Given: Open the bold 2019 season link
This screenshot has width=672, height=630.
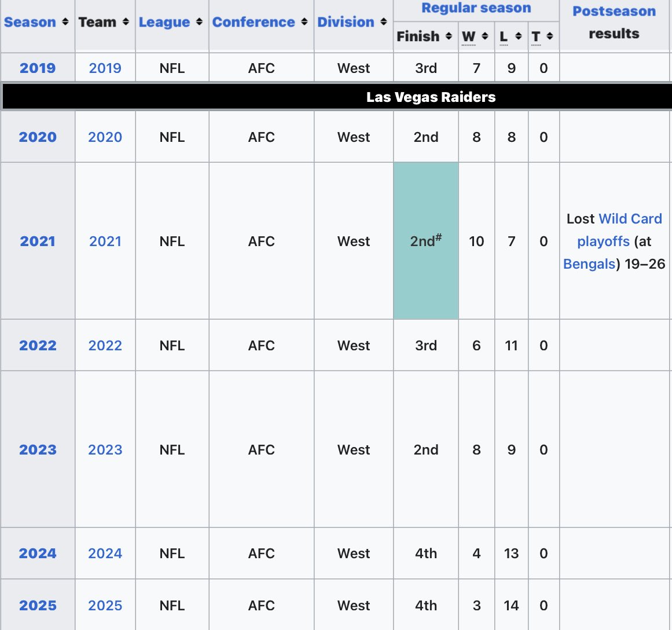Looking at the screenshot, I should tap(38, 68).
